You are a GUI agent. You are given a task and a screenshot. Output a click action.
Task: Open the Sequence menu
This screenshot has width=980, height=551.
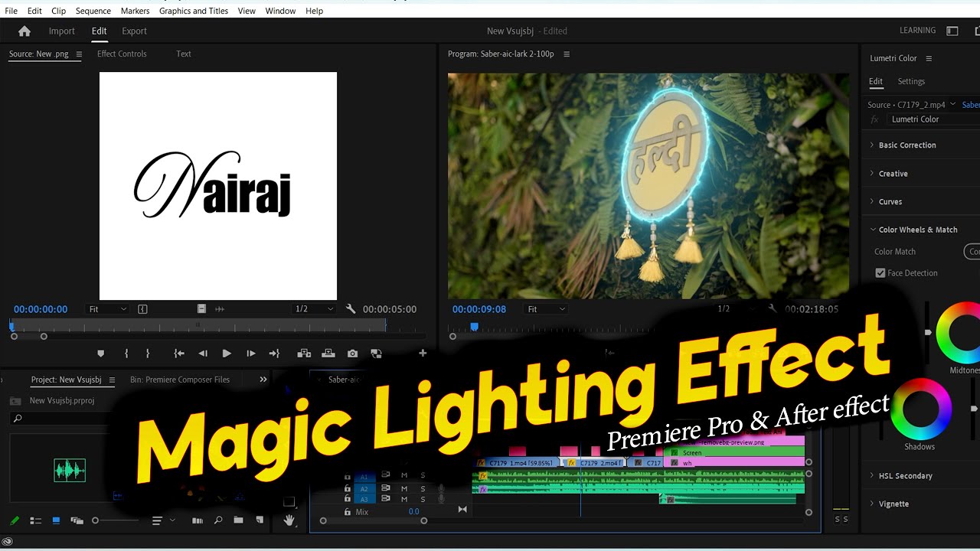tap(93, 11)
